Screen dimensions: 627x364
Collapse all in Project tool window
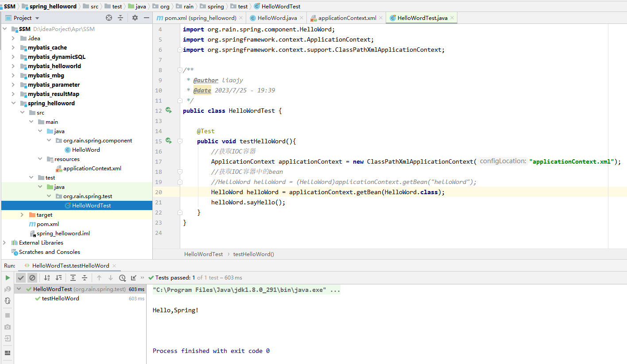pos(120,18)
